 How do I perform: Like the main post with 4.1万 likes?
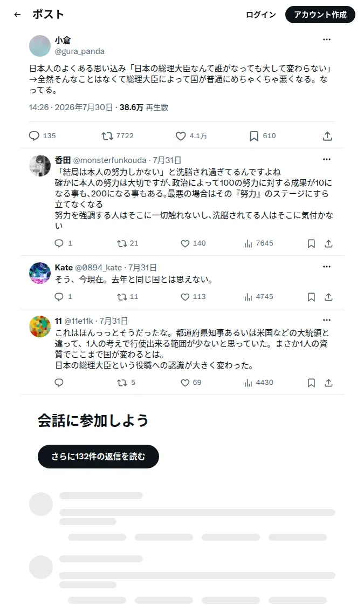[x=181, y=136]
